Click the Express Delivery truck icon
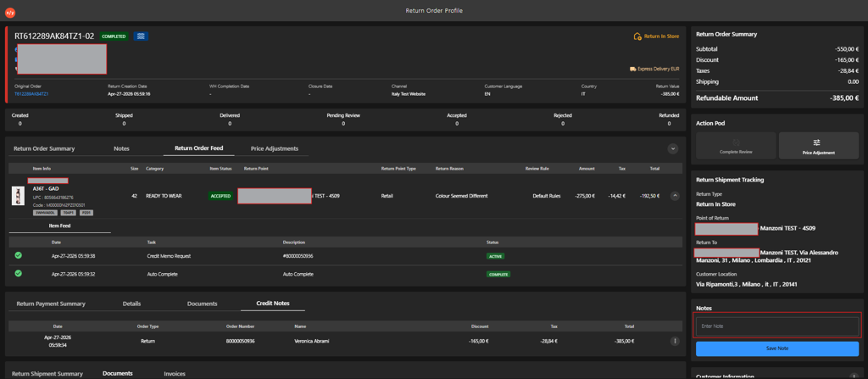 [632, 70]
